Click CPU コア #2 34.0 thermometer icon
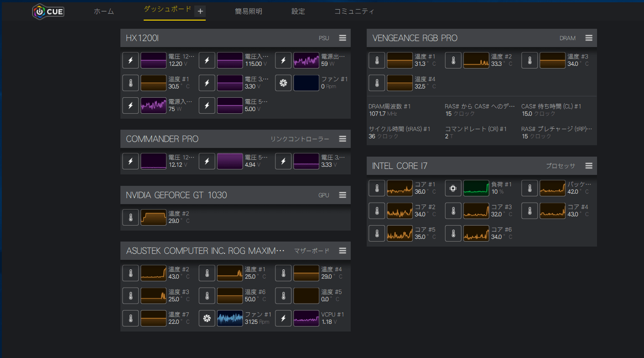644x358 pixels. [377, 211]
